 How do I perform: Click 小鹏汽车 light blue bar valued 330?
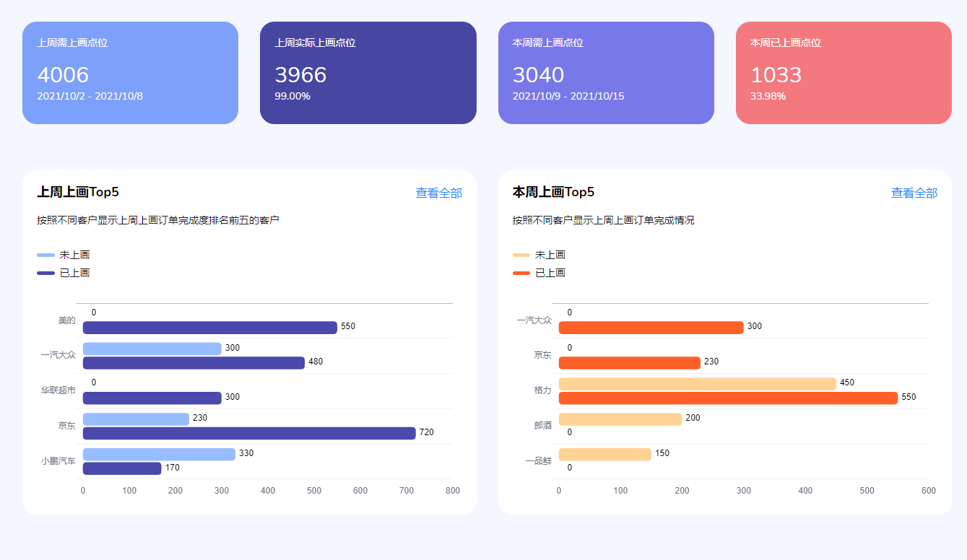point(159,454)
